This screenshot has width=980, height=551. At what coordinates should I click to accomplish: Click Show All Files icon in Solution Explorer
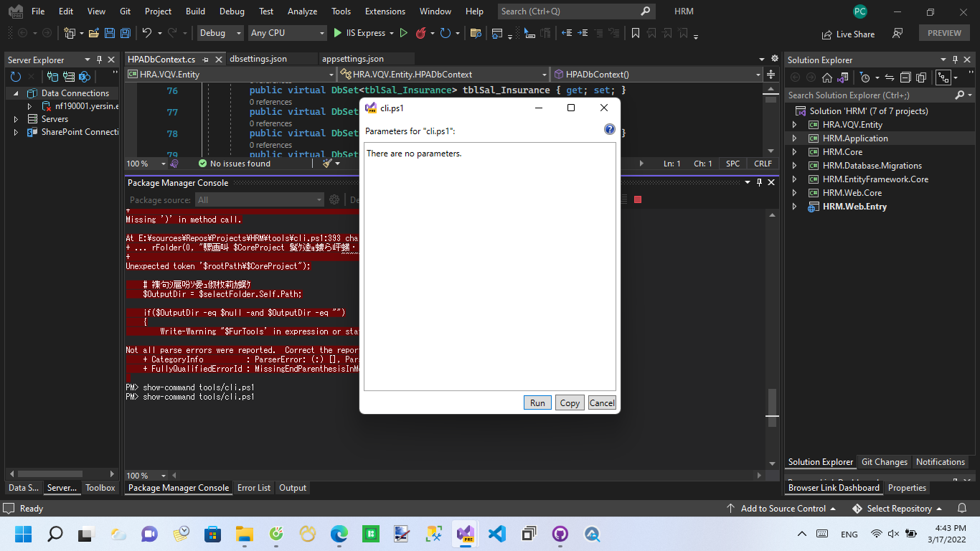click(x=920, y=77)
